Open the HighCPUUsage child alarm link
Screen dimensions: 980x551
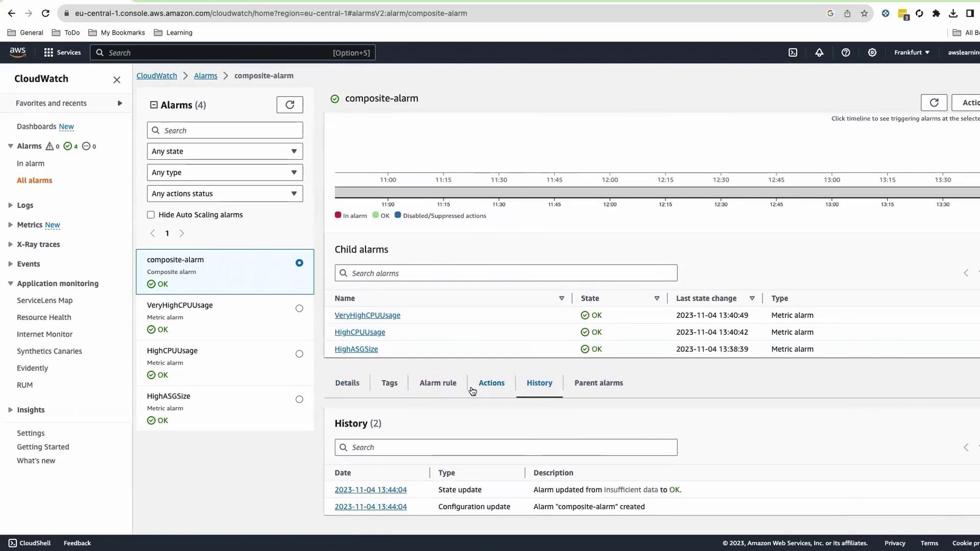360,332
